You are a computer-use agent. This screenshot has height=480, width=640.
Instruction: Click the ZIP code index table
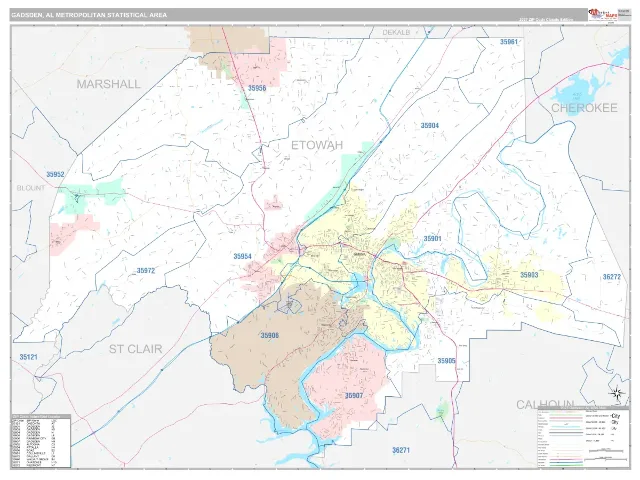click(x=41, y=441)
